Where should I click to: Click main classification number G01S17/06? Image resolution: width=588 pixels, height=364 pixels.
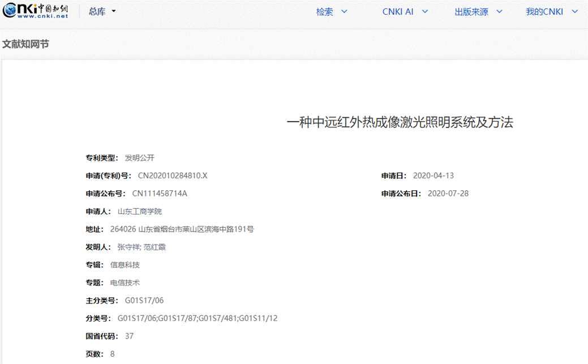tap(144, 301)
